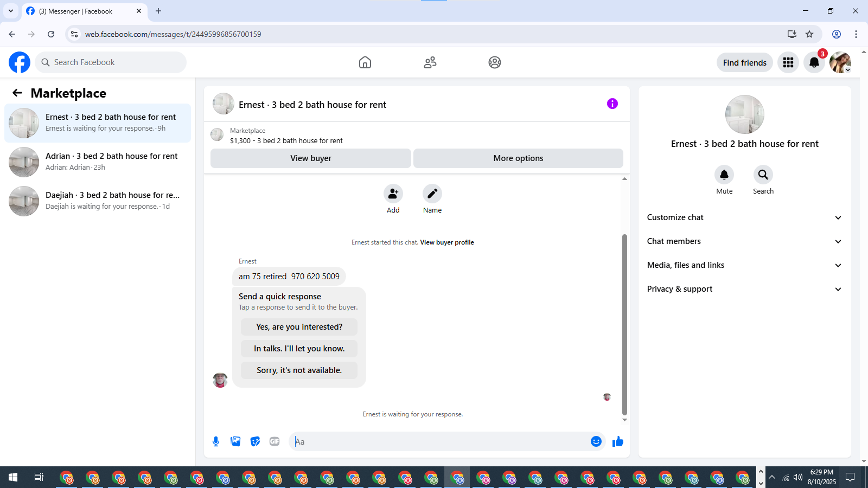
Task: Click the More options button
Action: (x=518, y=158)
